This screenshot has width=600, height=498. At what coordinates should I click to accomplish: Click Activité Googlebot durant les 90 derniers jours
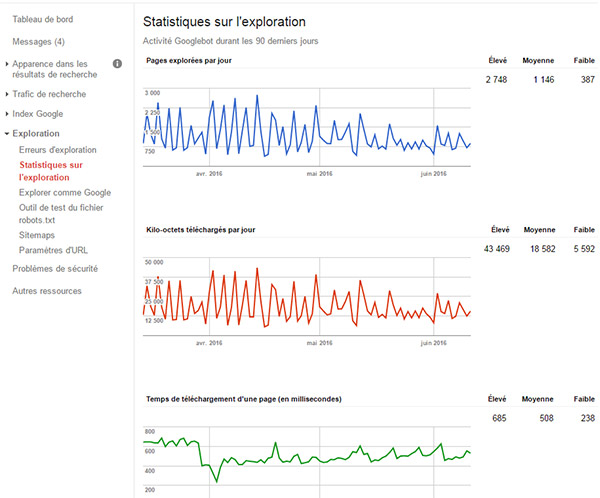(x=230, y=41)
